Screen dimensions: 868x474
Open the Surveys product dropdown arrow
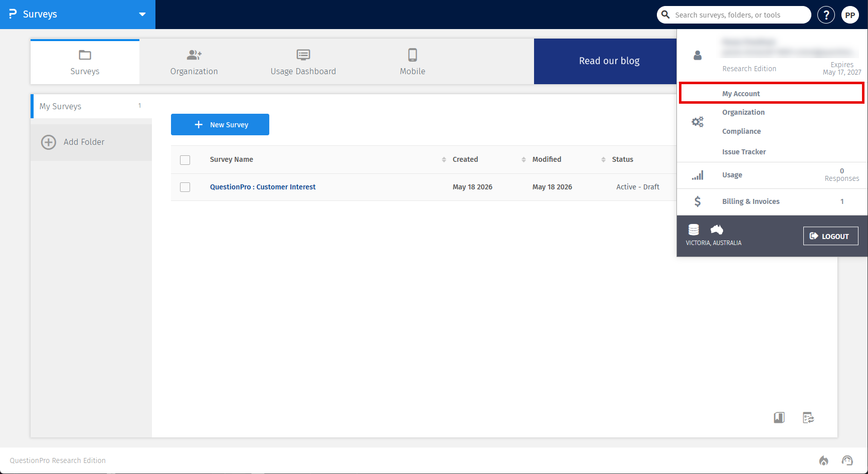pos(142,15)
